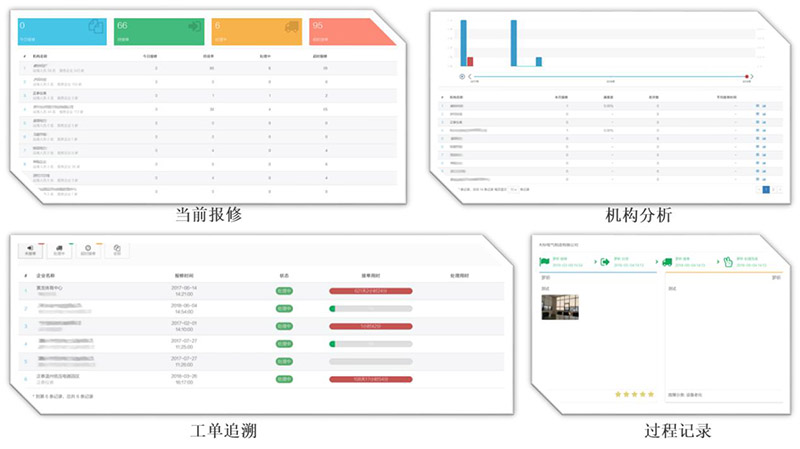Click the green tile showing 66

[x=158, y=30]
